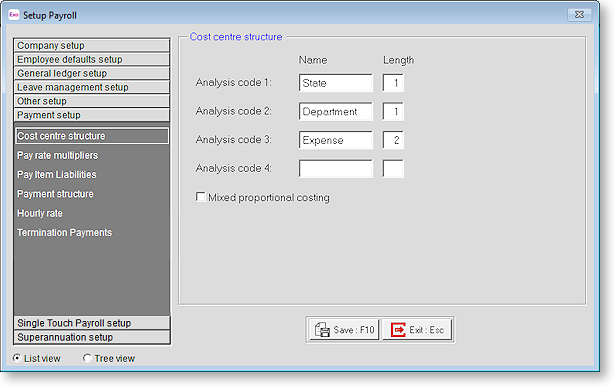Open the Pay rate multipliers item

[58, 155]
